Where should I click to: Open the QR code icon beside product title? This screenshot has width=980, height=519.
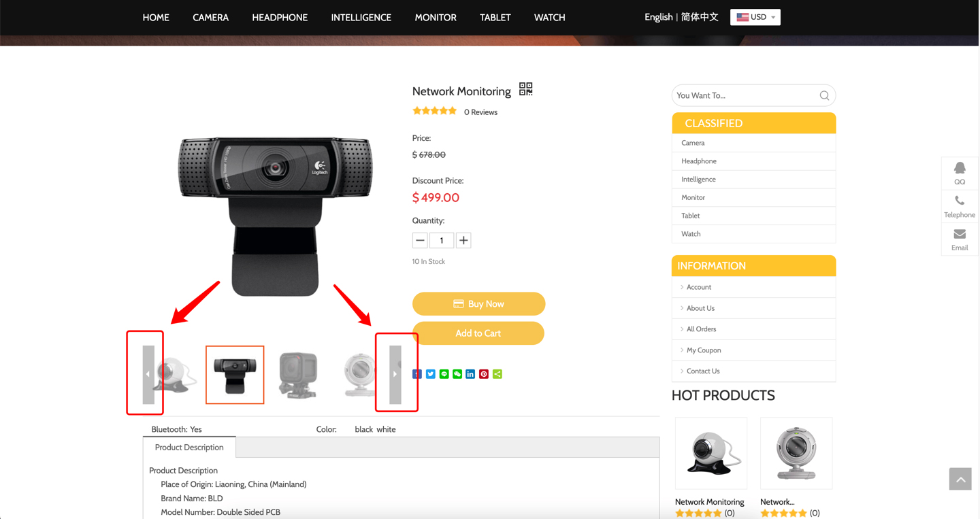click(x=525, y=89)
